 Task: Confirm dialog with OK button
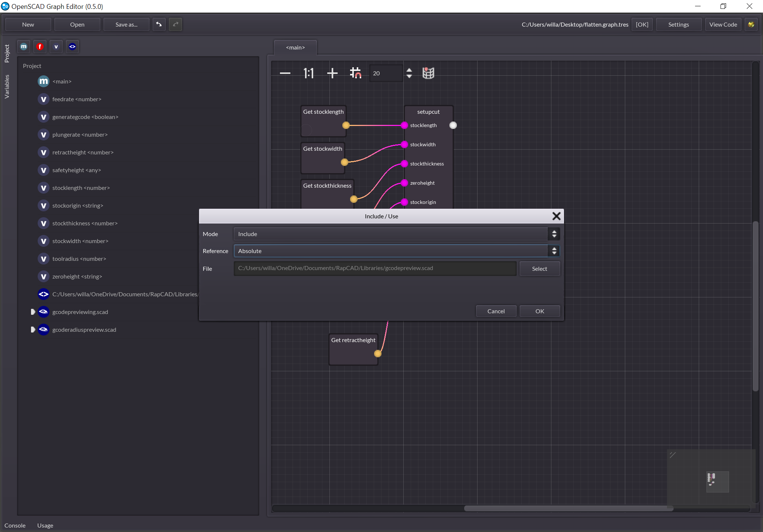(540, 311)
